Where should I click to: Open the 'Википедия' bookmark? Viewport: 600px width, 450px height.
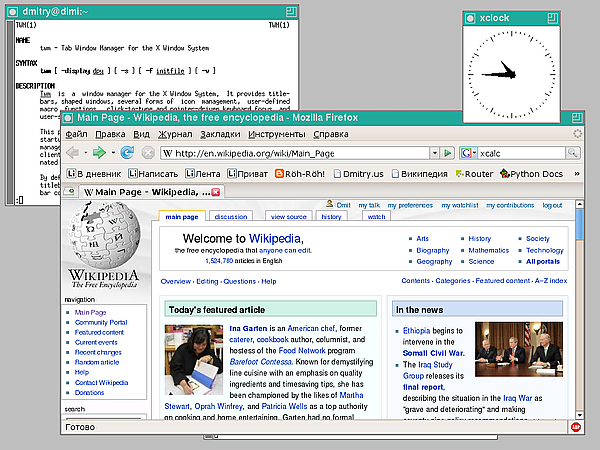(x=419, y=174)
